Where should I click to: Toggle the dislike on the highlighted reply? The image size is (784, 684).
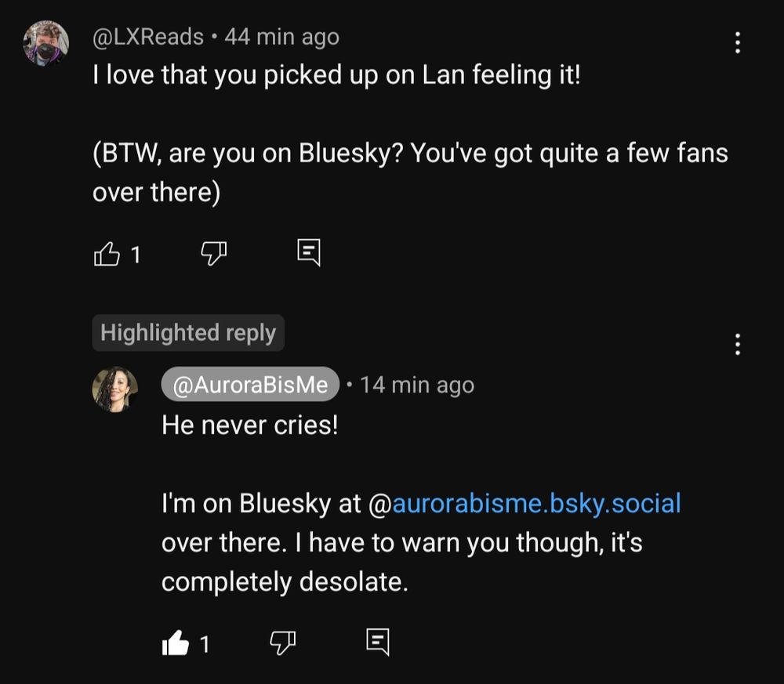point(282,643)
